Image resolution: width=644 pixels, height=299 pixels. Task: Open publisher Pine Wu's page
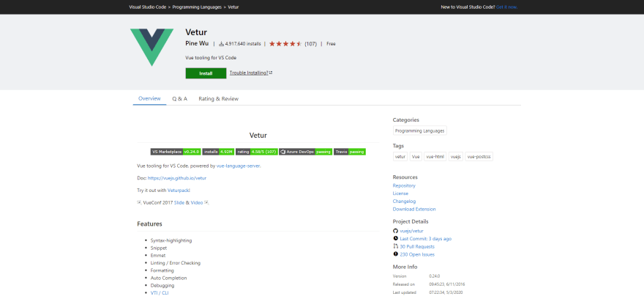point(197,43)
